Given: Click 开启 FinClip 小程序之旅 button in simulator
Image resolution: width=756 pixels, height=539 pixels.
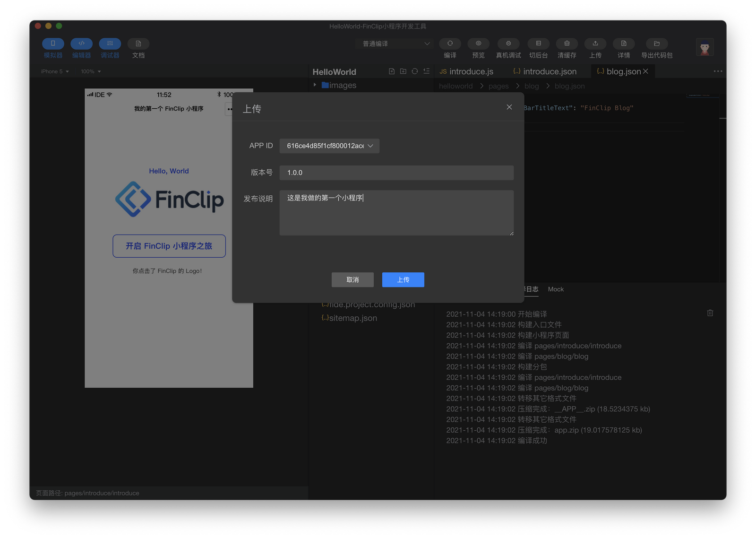Looking at the screenshot, I should (x=169, y=246).
